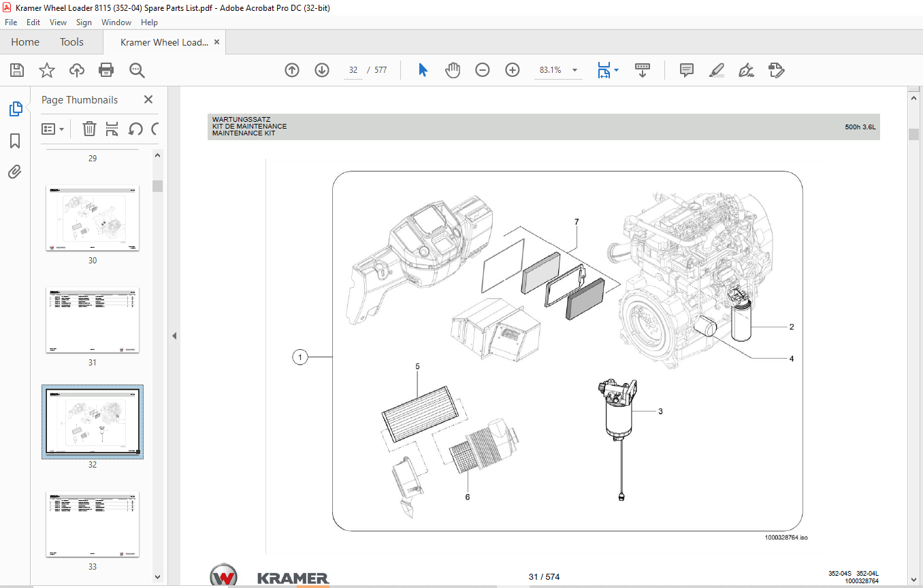Click part callout number 7
This screenshot has height=588, width=923.
[x=577, y=222]
